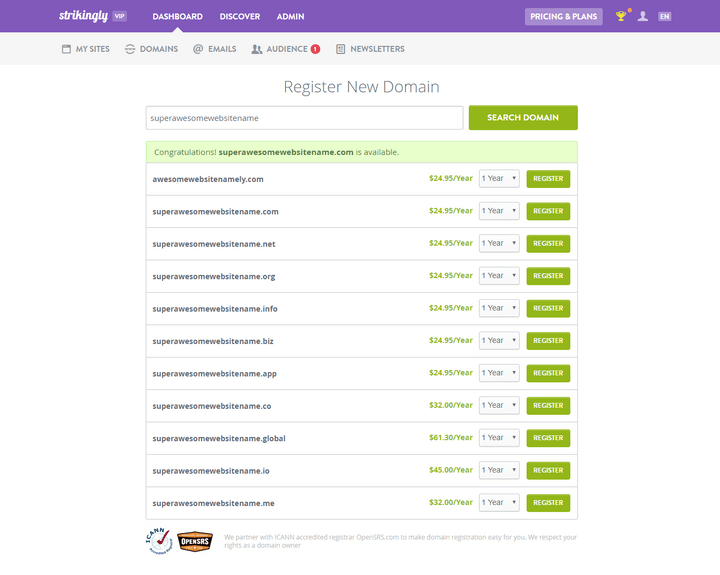Register the .co domain
This screenshot has width=720, height=575.
548,406
